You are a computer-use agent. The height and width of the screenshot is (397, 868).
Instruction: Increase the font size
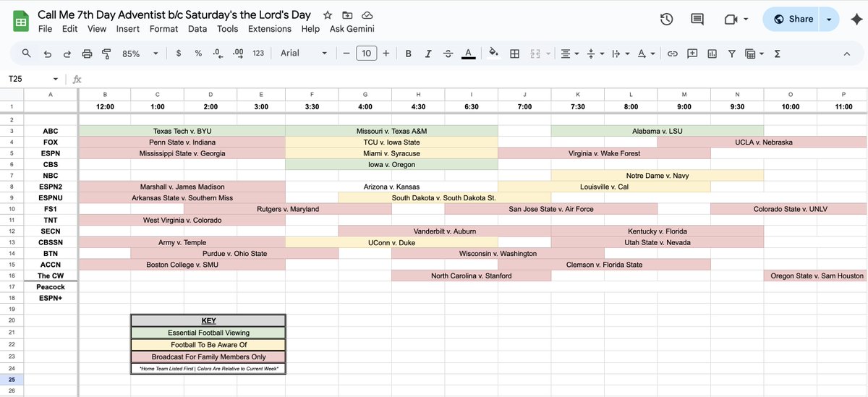(x=386, y=54)
